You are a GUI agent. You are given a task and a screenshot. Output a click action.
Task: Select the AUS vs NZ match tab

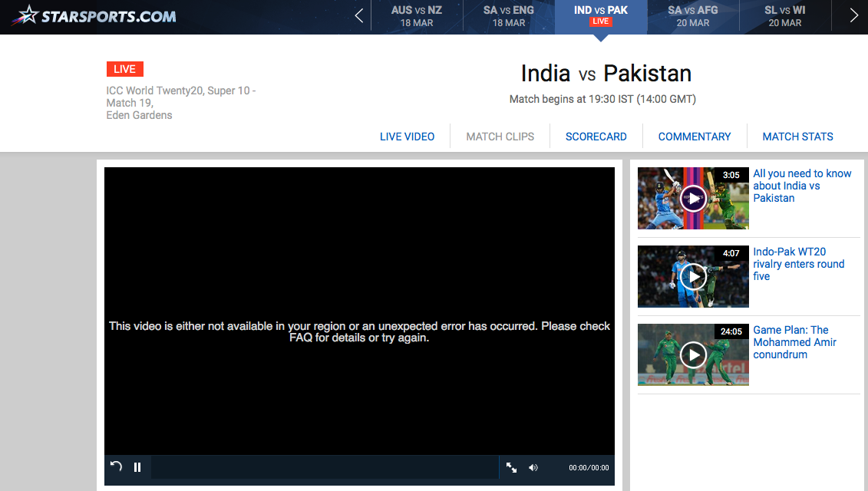point(417,17)
